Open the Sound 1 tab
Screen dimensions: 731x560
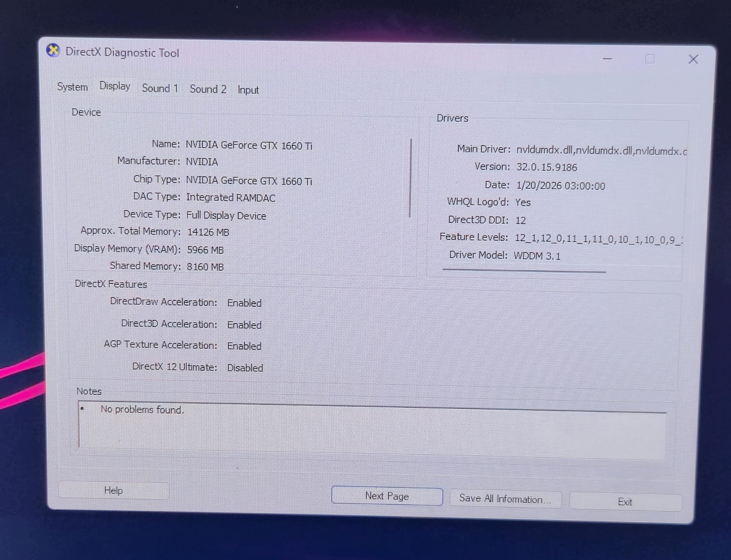[x=160, y=88]
